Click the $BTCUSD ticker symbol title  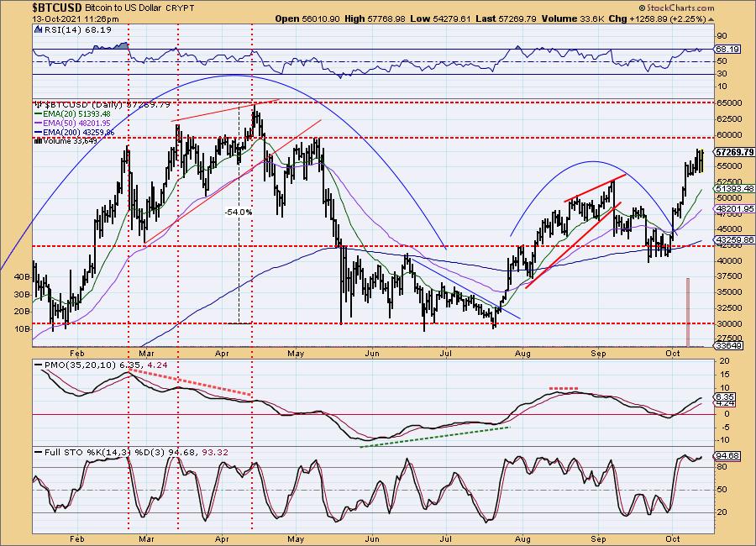point(57,8)
